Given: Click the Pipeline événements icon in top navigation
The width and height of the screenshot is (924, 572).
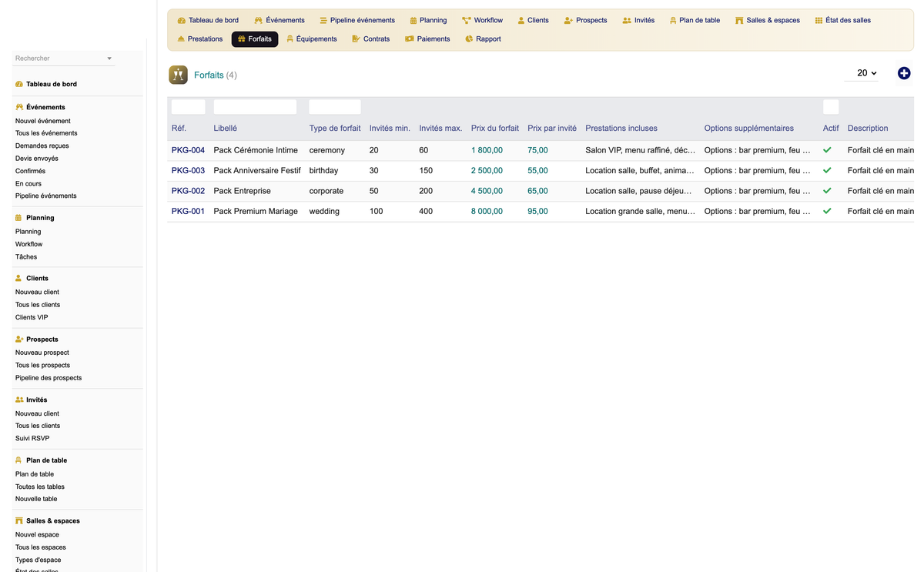Looking at the screenshot, I should [323, 20].
